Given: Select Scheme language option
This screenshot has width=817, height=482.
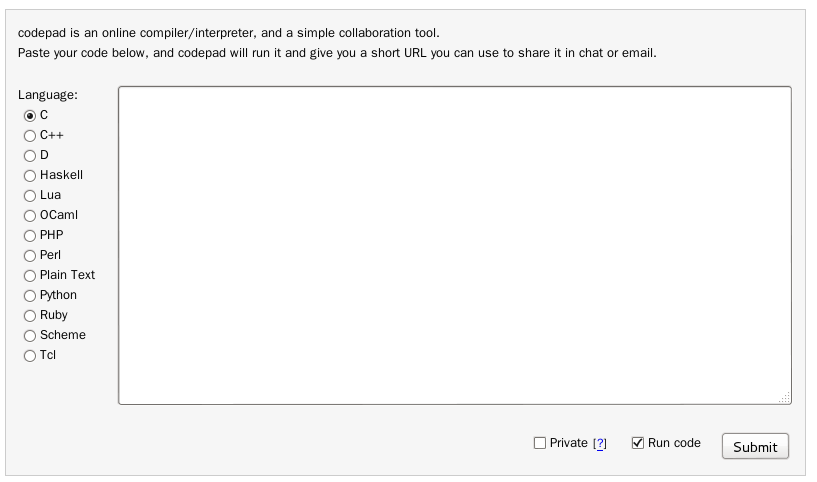Looking at the screenshot, I should pos(30,335).
